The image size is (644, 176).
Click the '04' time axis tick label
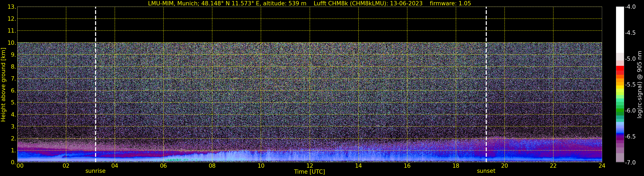point(115,166)
